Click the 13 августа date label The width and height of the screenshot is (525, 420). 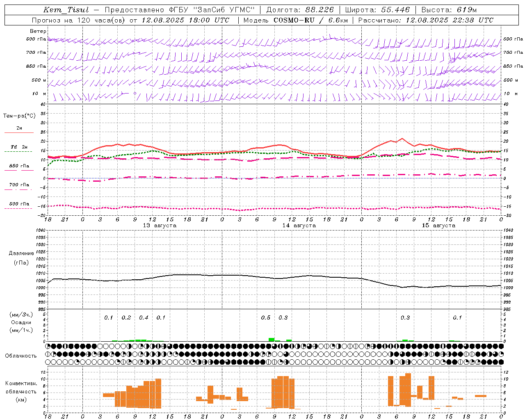[x=160, y=226]
